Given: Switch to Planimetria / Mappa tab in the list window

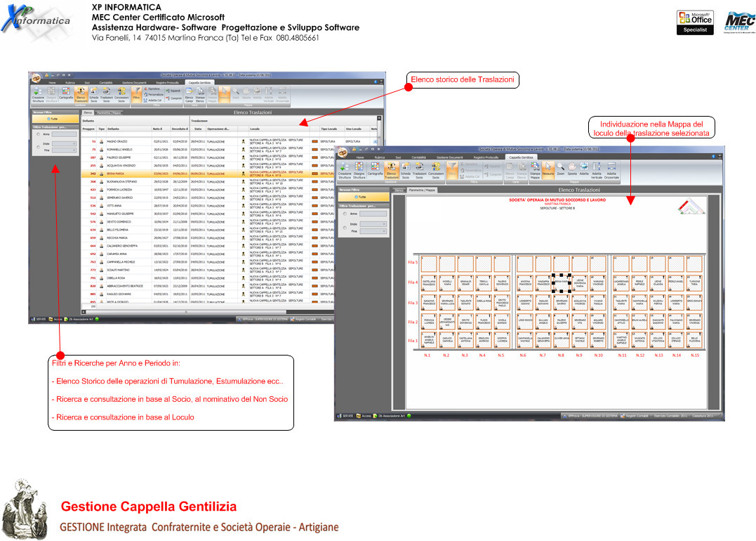Looking at the screenshot, I should click(109, 112).
